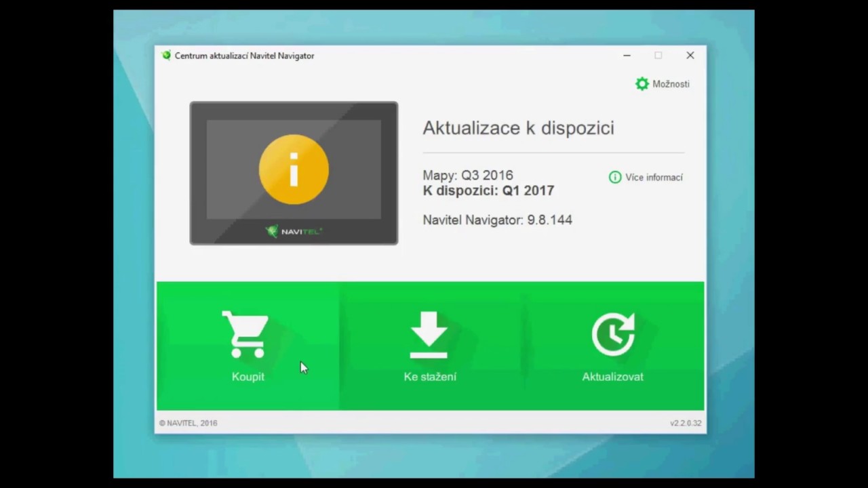Viewport: 868px width, 488px height.
Task: Click the Aktualizovat clock refresh icon
Action: point(613,334)
